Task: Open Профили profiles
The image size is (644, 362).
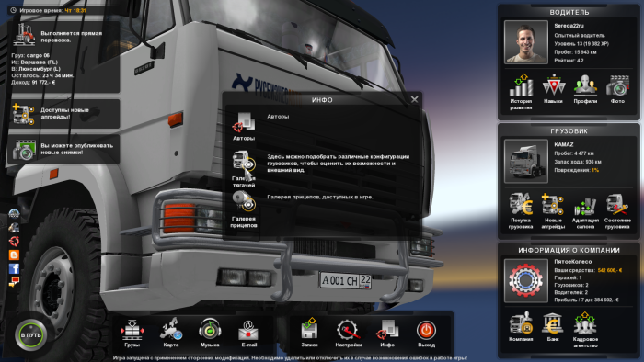Action: pos(585,89)
